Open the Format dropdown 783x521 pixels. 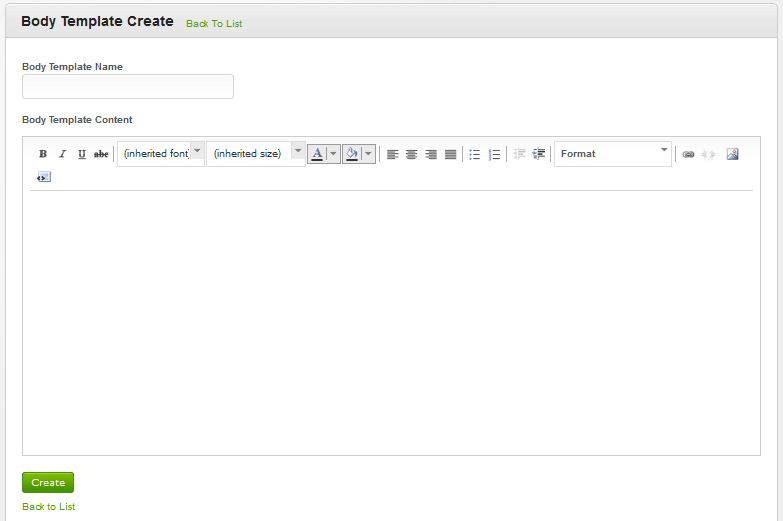click(x=613, y=154)
